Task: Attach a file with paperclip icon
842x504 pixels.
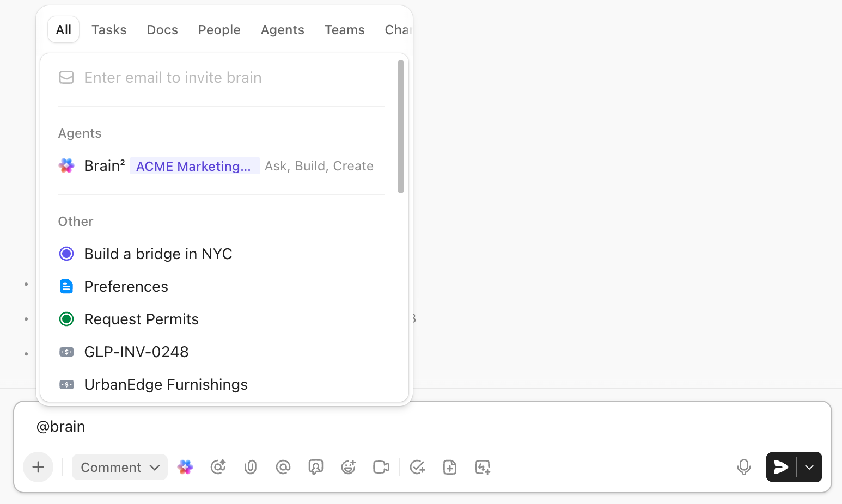Action: point(251,467)
